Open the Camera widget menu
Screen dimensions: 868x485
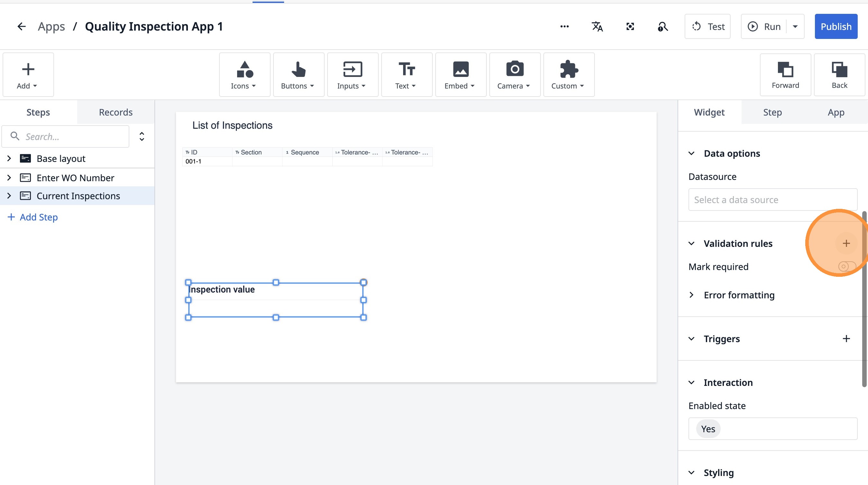point(514,75)
